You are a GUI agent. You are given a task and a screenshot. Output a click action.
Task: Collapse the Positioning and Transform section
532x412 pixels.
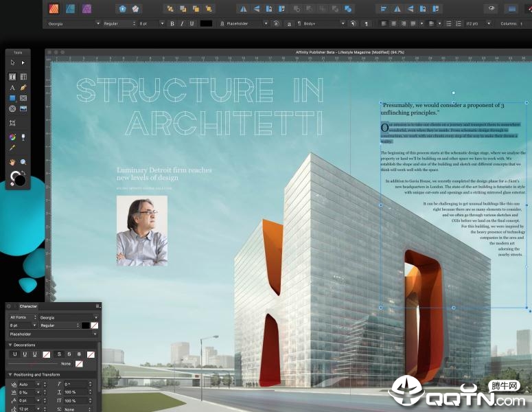point(10,375)
